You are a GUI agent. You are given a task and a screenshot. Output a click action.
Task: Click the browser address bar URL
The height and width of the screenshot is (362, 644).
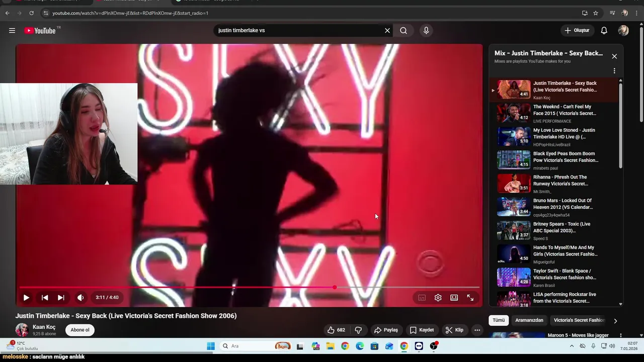click(x=130, y=13)
